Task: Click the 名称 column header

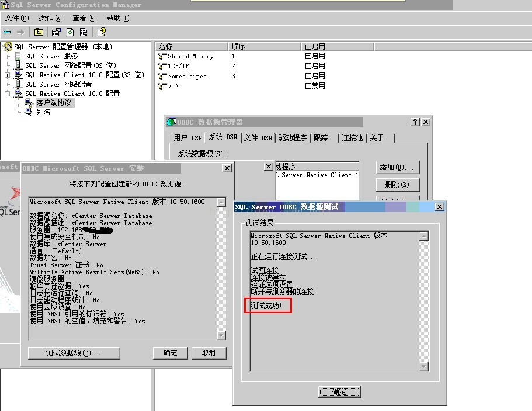Action: coord(192,47)
